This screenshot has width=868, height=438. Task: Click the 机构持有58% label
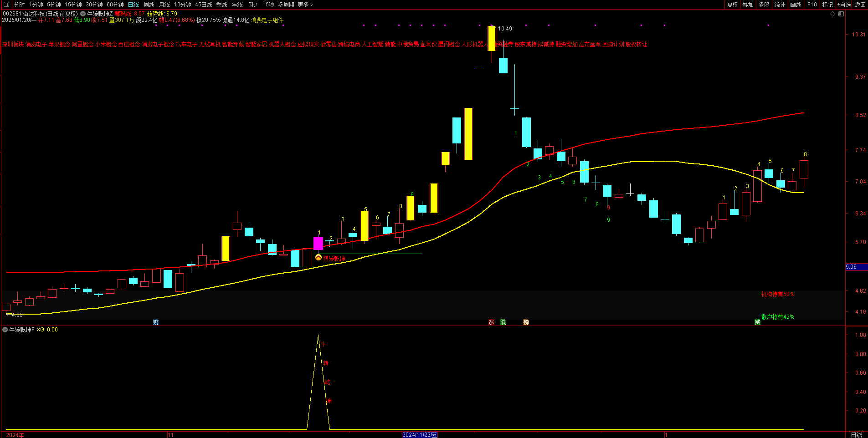point(778,294)
